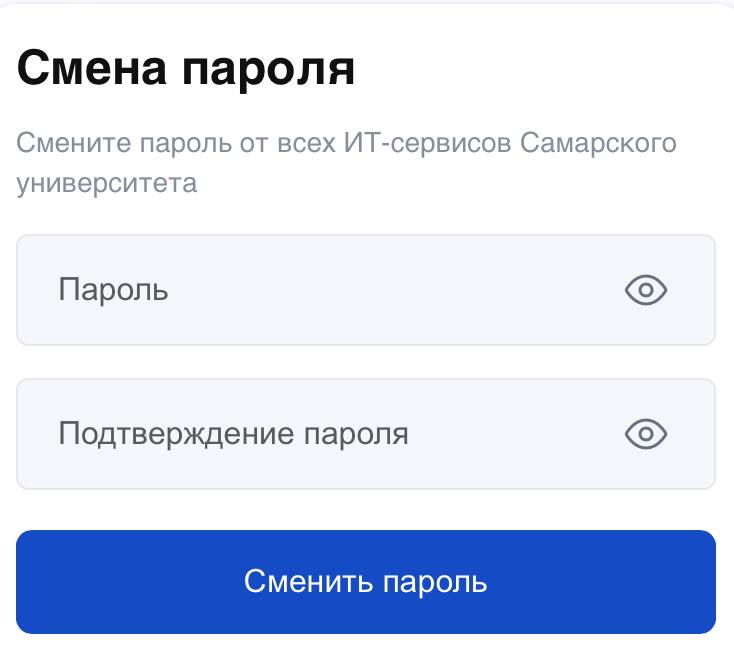Select the Подтверждение пароля placeholder text
Image resolution: width=734 pixels, height=656 pixels.
click(x=233, y=434)
